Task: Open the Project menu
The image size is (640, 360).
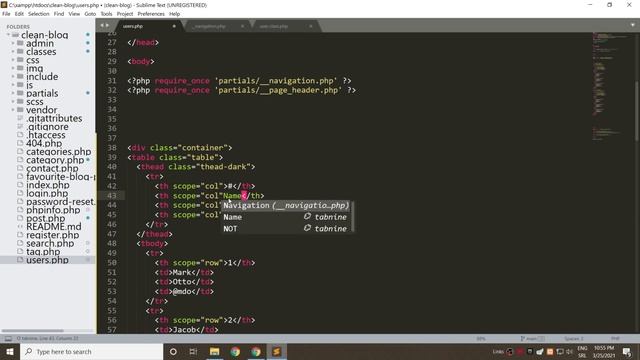Action: [x=124, y=14]
